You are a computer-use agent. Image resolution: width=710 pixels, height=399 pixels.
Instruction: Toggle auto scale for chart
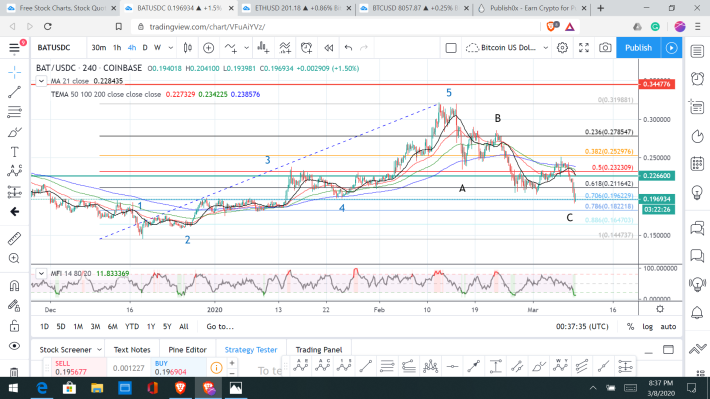coord(668,327)
